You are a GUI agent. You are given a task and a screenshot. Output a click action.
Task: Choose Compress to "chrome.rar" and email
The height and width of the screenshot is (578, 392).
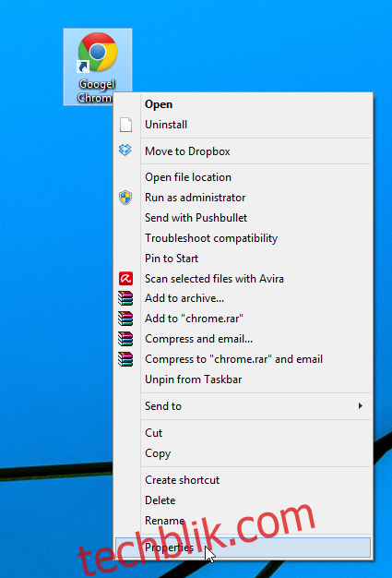pyautogui.click(x=243, y=359)
